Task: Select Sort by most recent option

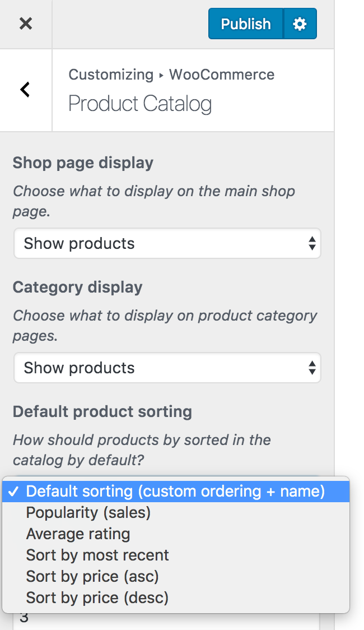Action: (97, 555)
